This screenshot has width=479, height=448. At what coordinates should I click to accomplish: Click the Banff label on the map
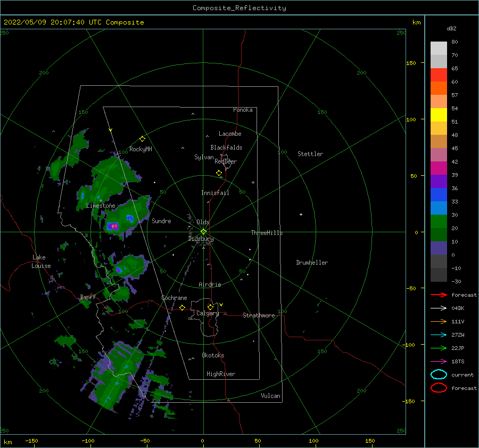(88, 297)
